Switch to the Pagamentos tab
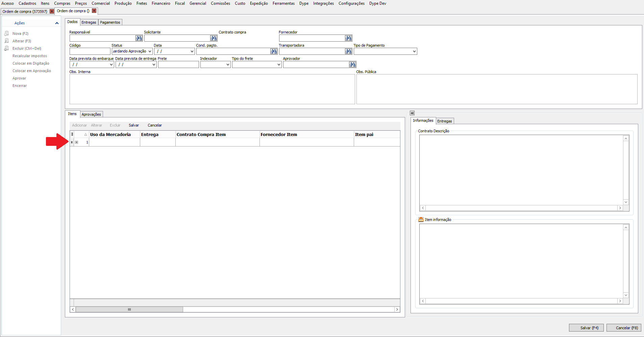Screen dimensions: 644x337 pyautogui.click(x=110, y=22)
